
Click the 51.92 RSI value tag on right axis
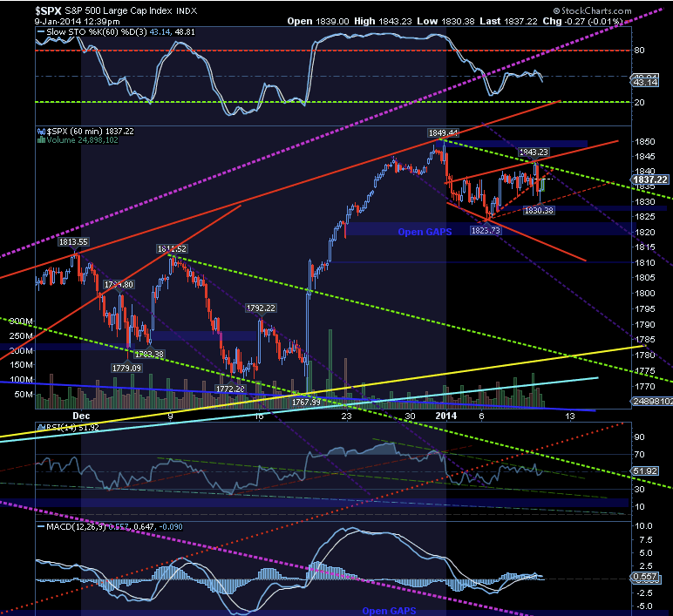[645, 471]
